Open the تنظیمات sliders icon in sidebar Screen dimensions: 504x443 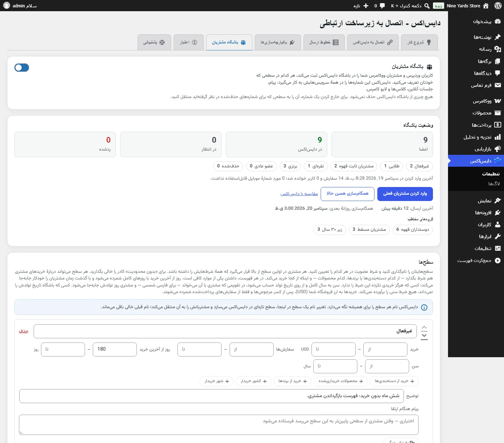498,248
